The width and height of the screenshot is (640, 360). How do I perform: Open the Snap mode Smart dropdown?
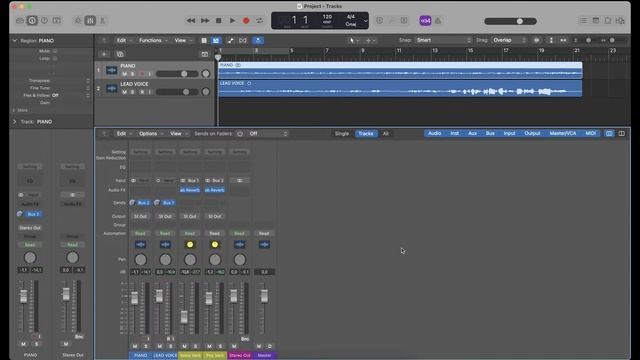443,40
